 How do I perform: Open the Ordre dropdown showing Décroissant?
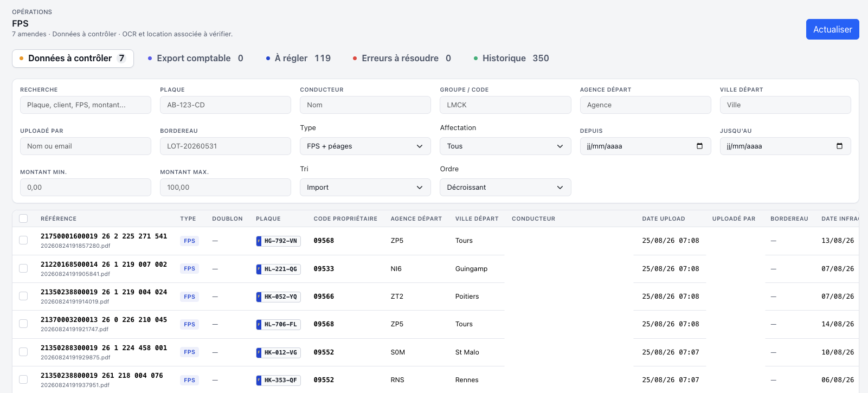pyautogui.click(x=505, y=187)
